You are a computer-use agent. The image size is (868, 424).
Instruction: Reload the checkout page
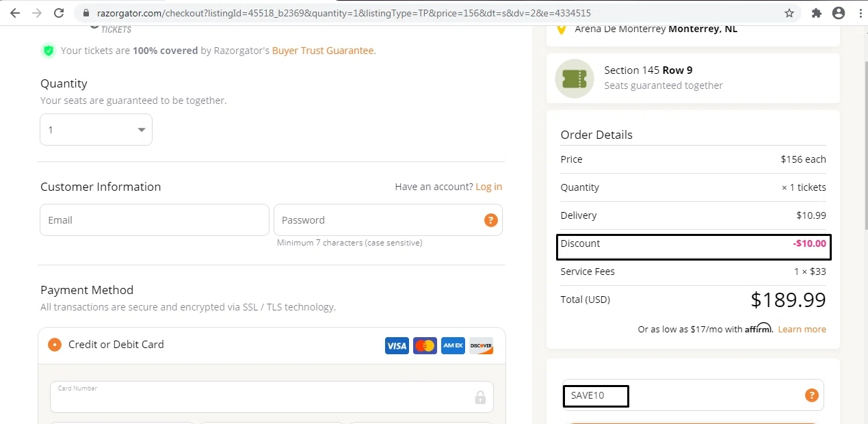pos(59,13)
